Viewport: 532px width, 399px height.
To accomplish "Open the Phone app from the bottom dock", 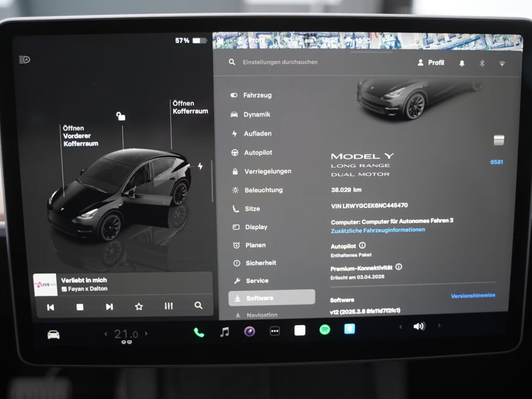I will coord(198,330).
